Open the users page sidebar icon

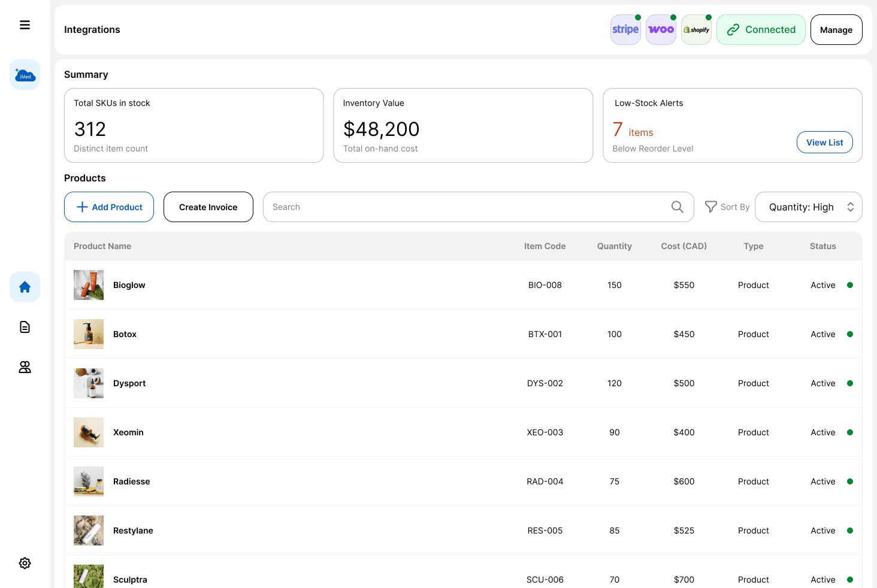click(25, 367)
